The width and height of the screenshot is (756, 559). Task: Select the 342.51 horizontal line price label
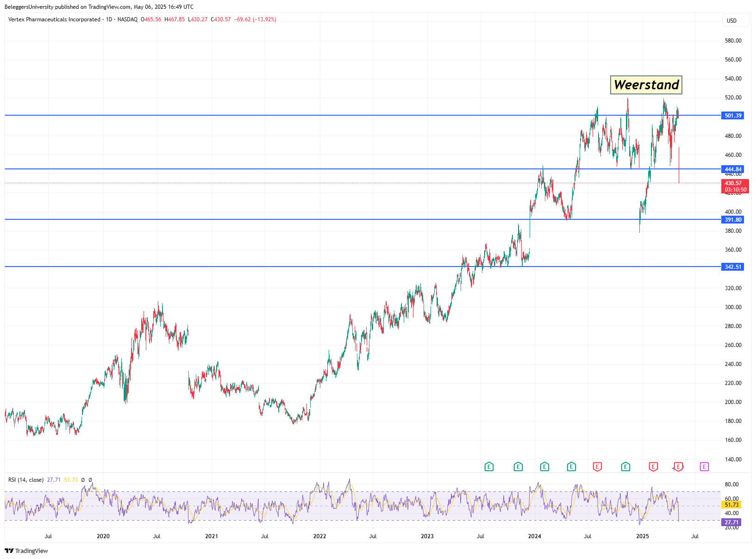(733, 267)
